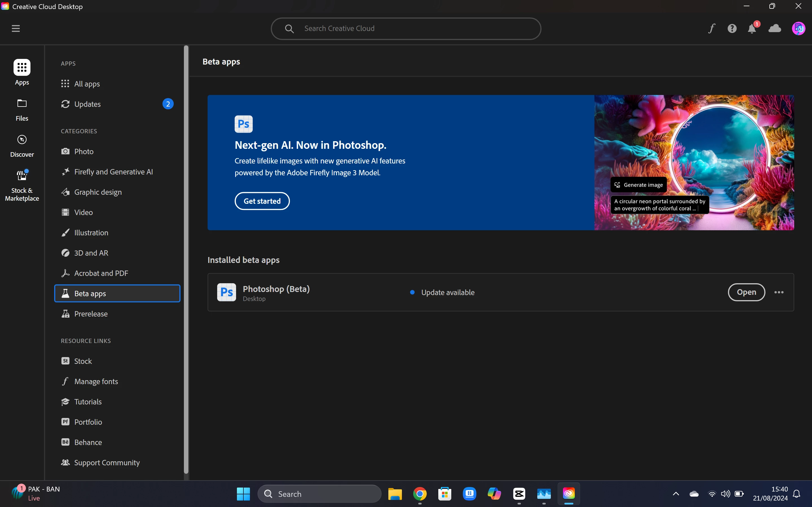Open account profile avatar
This screenshot has height=507, width=812.
pyautogui.click(x=798, y=28)
